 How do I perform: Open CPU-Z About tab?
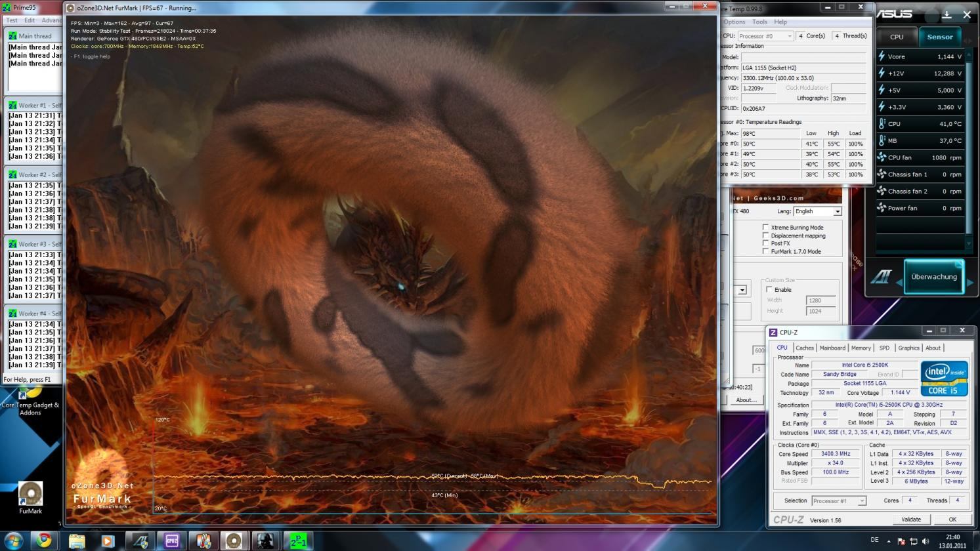click(x=933, y=348)
